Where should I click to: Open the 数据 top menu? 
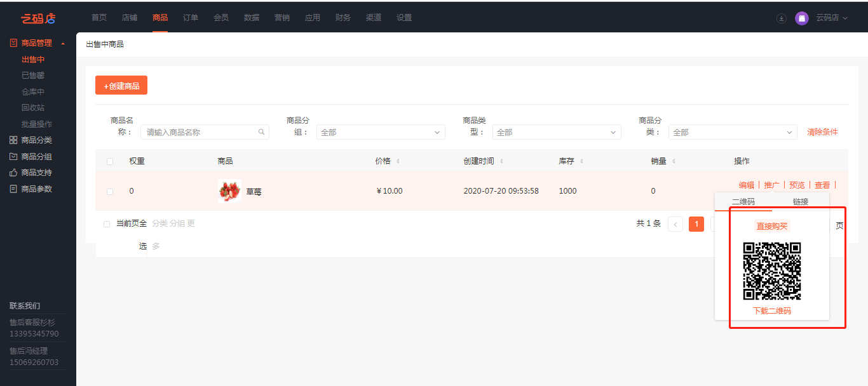pyautogui.click(x=252, y=18)
